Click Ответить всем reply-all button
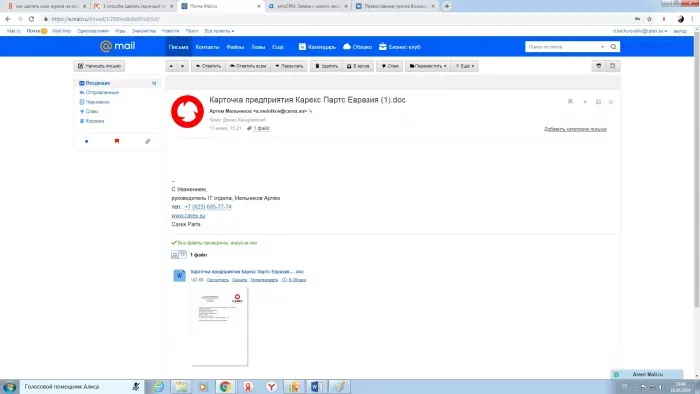This screenshot has height=394, width=700. [248, 66]
